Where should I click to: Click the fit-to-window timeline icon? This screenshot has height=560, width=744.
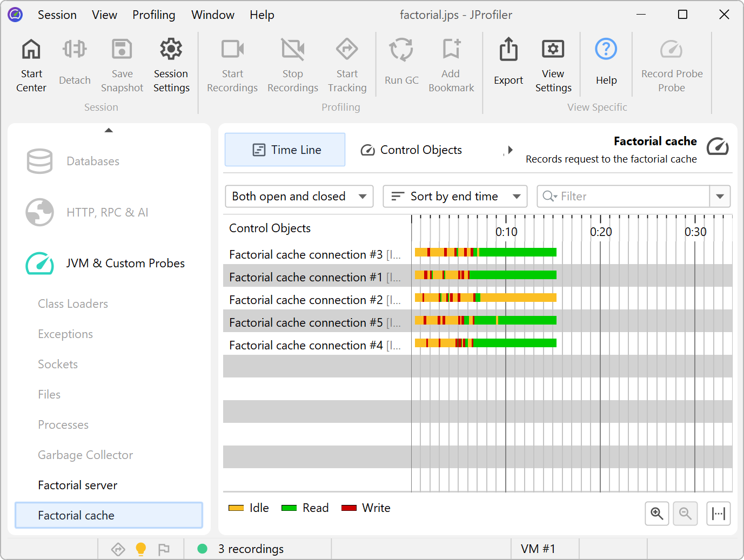click(x=718, y=513)
